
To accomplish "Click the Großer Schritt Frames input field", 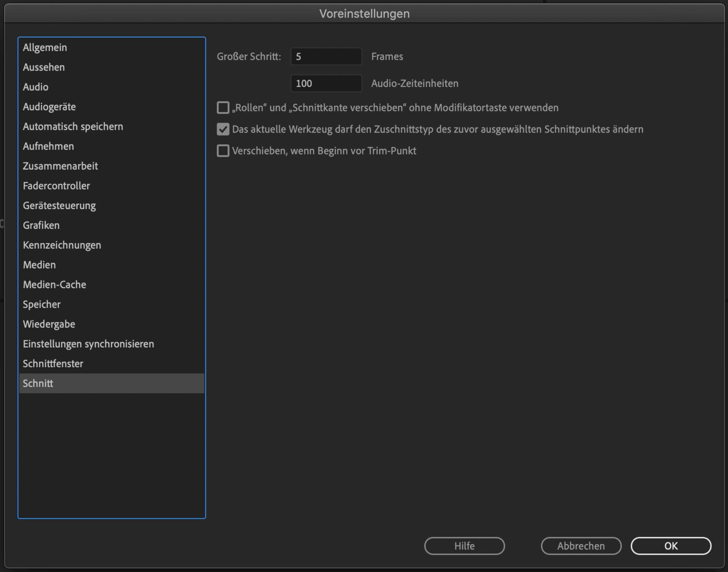I will 326,57.
